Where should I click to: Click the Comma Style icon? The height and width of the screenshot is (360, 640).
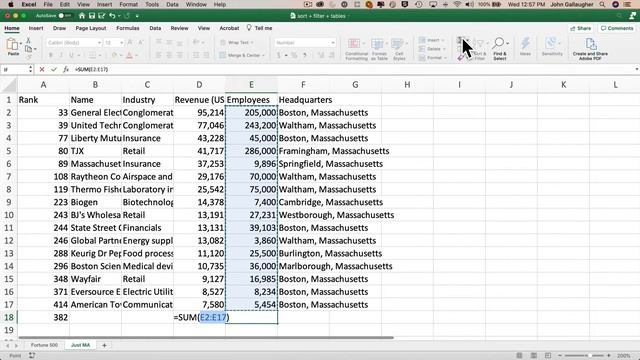click(304, 55)
